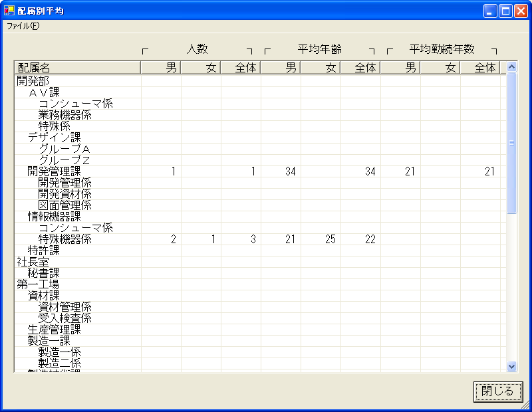Select the 特殊機器係 row
The width and height of the screenshot is (532, 412).
click(65, 239)
